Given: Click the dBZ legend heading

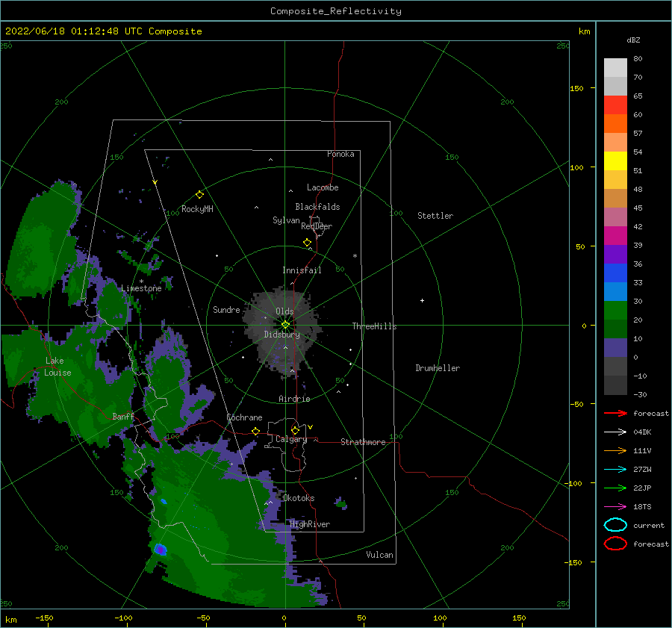Looking at the screenshot, I should tap(633, 40).
